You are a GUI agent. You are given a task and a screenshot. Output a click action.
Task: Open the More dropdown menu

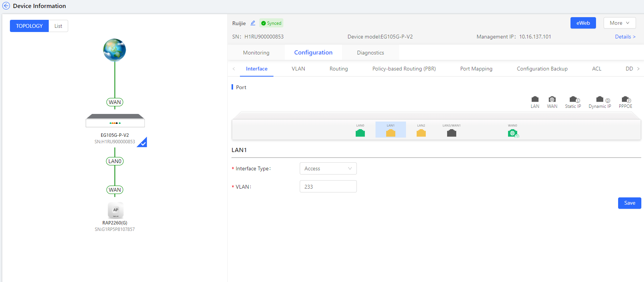(619, 23)
